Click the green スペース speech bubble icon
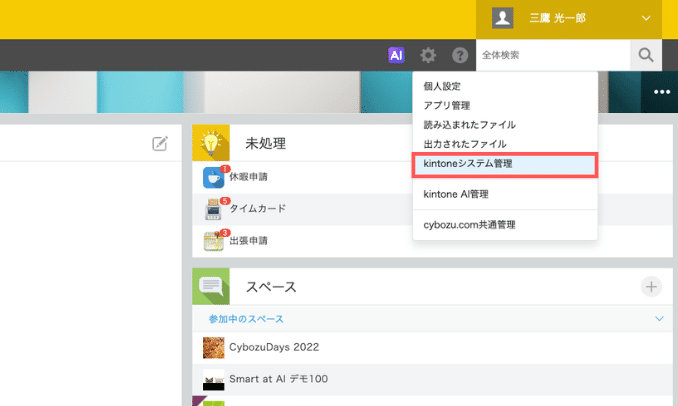The width and height of the screenshot is (678, 406). tap(211, 286)
